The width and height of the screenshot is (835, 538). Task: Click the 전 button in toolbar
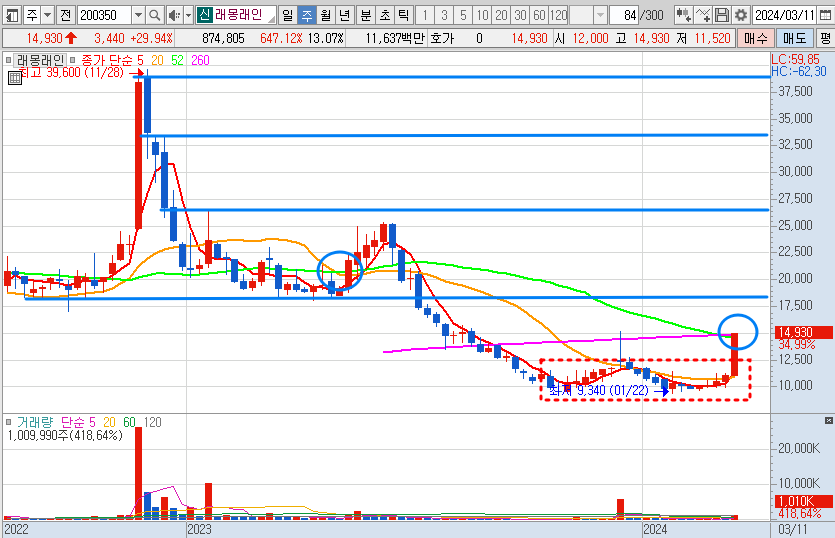66,15
